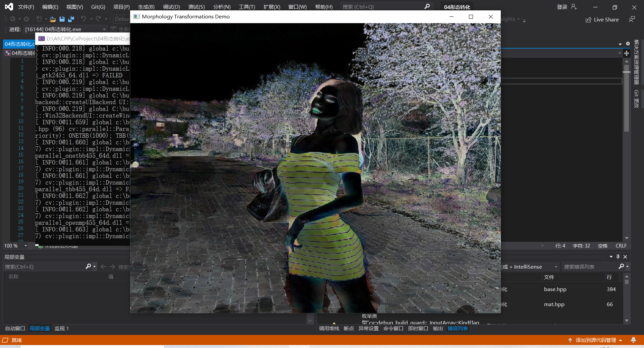Click the base.hpp error entry
Image resolution: width=644 pixels, height=348 pixels.
(x=555, y=289)
